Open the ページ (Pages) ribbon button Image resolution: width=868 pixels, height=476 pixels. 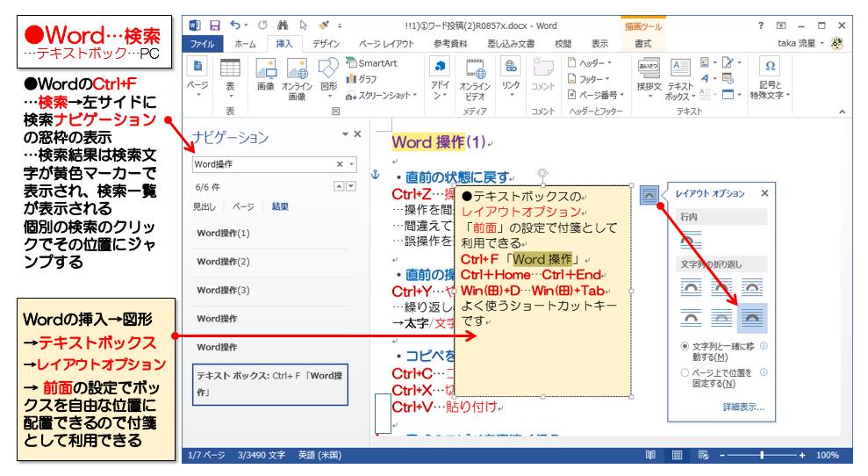[197, 77]
